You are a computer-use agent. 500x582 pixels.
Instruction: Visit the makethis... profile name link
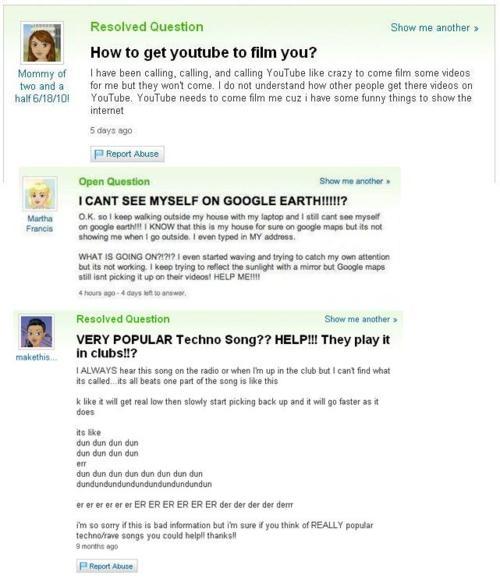[x=36, y=357]
